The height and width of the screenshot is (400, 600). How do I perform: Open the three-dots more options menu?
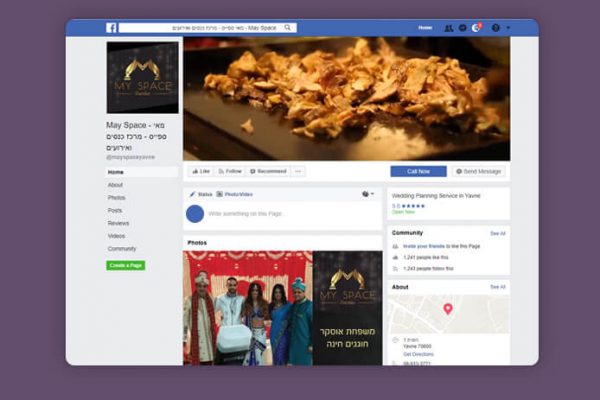tap(298, 171)
